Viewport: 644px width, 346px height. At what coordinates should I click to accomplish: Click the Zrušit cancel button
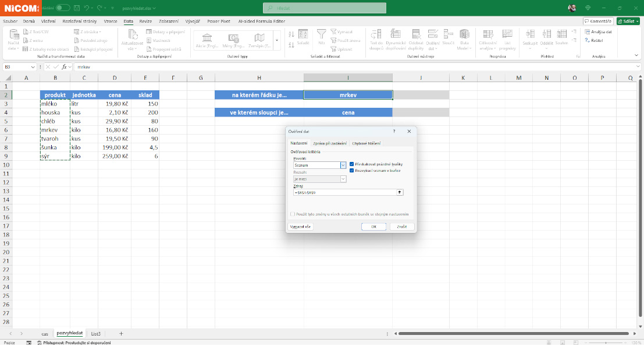tap(401, 227)
